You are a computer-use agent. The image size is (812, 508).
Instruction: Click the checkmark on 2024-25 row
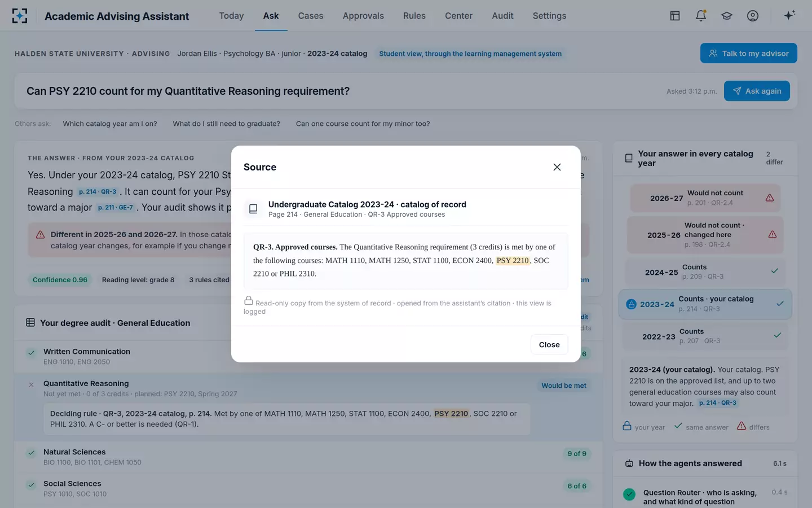[x=775, y=271]
